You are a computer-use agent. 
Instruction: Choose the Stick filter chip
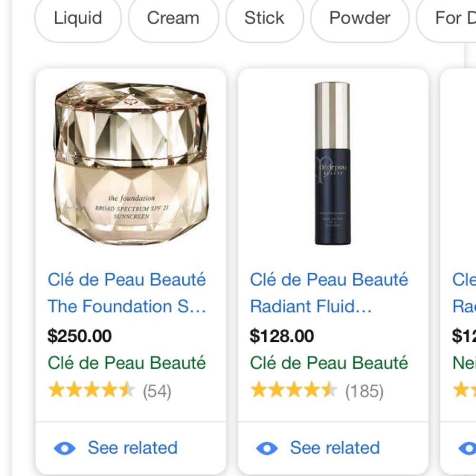pos(264,19)
